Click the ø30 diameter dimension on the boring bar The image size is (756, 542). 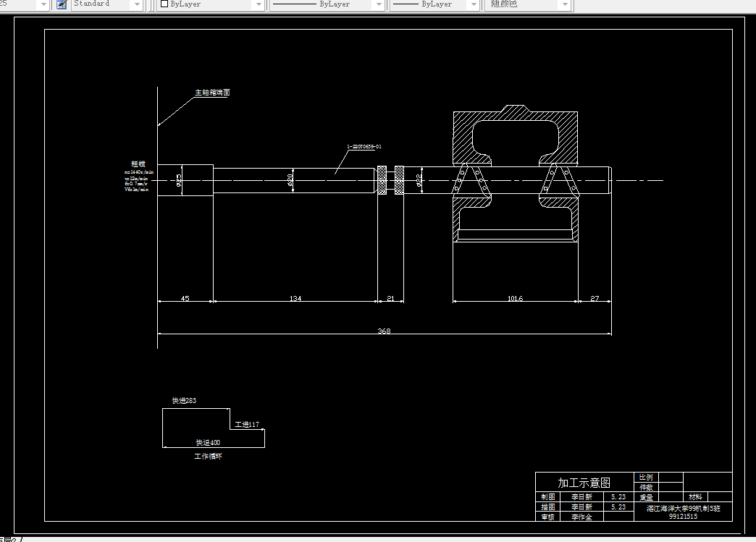(290, 179)
